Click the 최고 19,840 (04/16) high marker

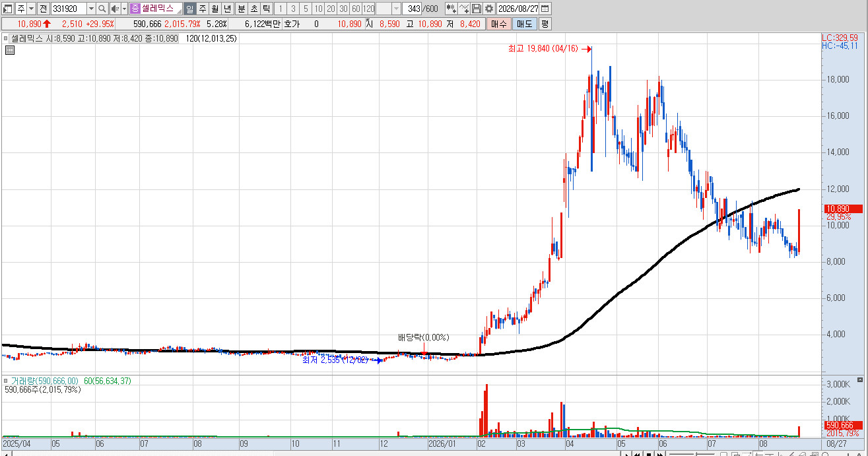pyautogui.click(x=543, y=48)
